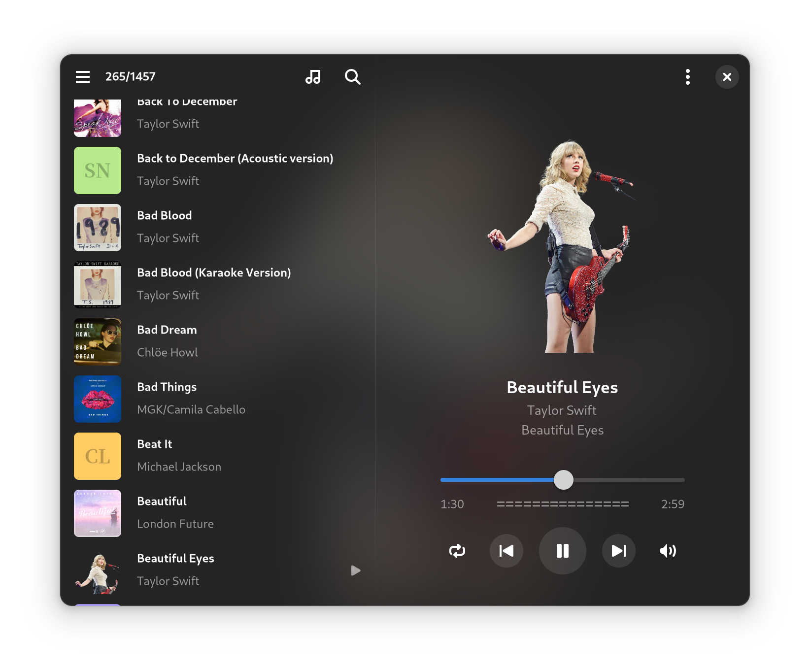Click MGK/Camila Cabello artist name
This screenshot has width=810, height=672.
[191, 409]
